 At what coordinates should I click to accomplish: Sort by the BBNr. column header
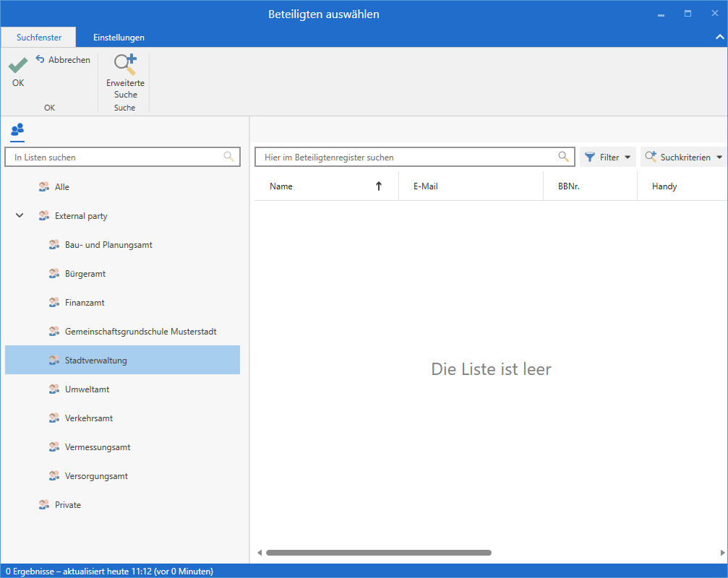(x=590, y=186)
